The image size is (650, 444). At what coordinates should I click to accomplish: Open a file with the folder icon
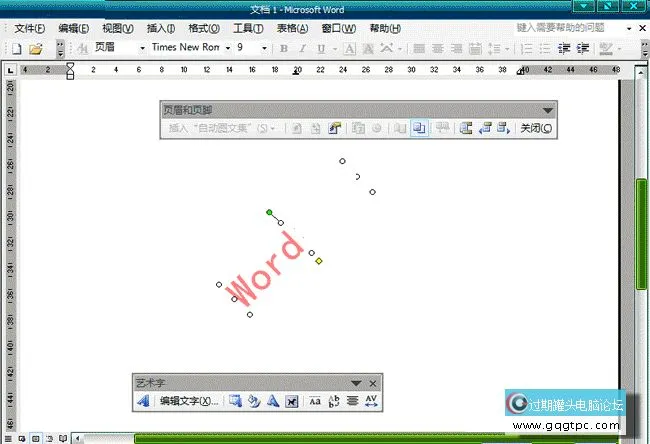(36, 49)
